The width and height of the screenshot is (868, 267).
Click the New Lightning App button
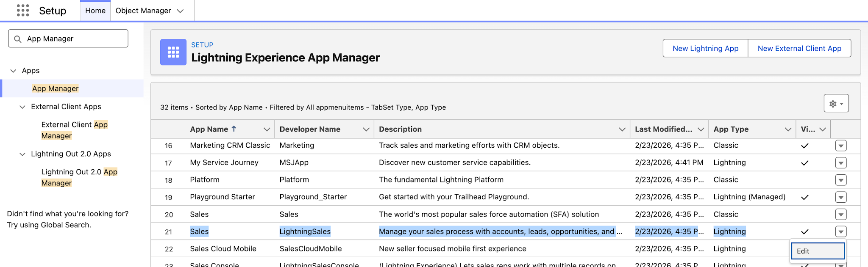coord(705,48)
